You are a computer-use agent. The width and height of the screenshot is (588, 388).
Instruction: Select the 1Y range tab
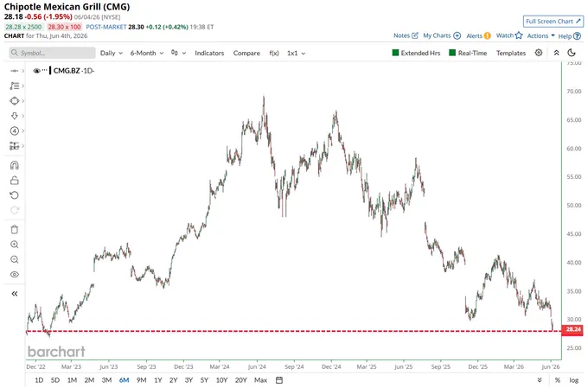pyautogui.click(x=158, y=380)
